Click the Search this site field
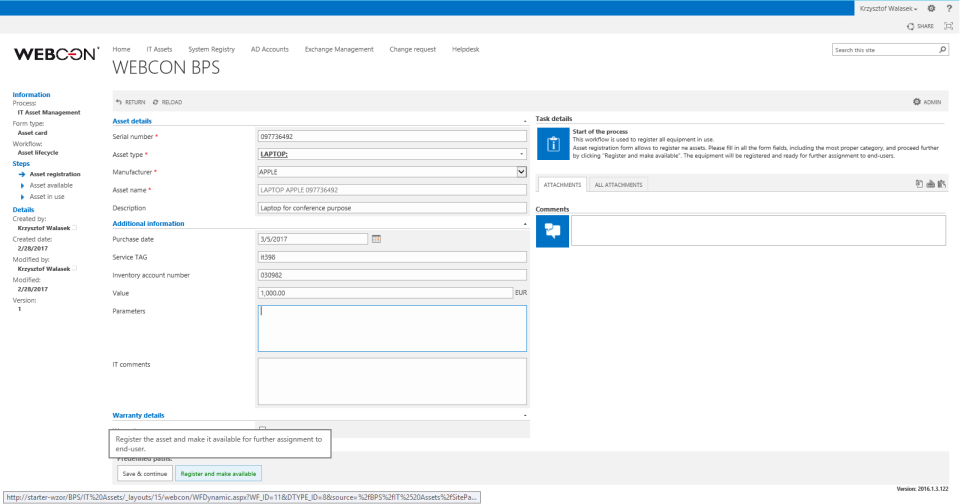 pyautogui.click(x=885, y=50)
